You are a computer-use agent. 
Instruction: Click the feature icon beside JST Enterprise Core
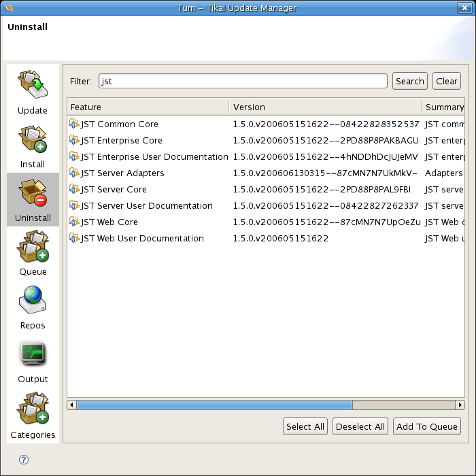tap(73, 140)
